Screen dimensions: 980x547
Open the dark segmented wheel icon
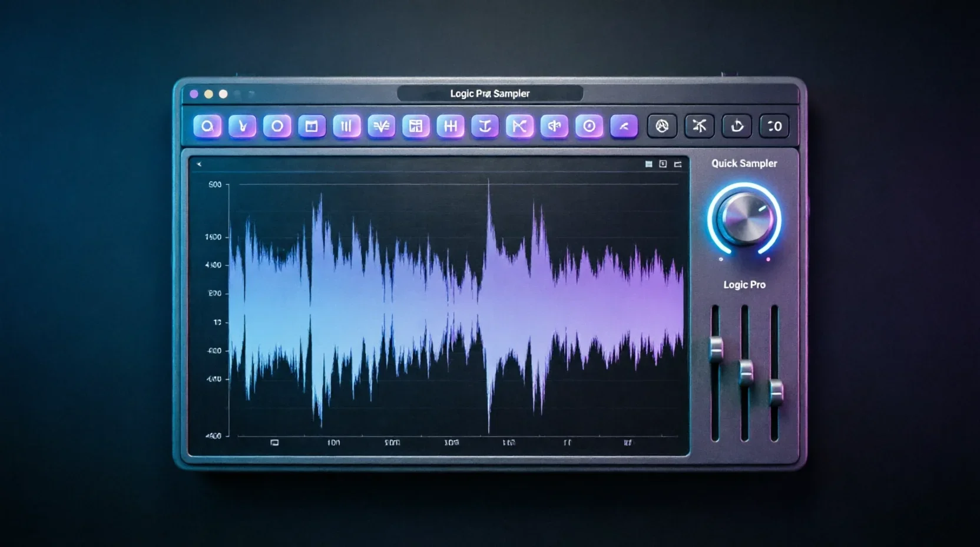662,126
